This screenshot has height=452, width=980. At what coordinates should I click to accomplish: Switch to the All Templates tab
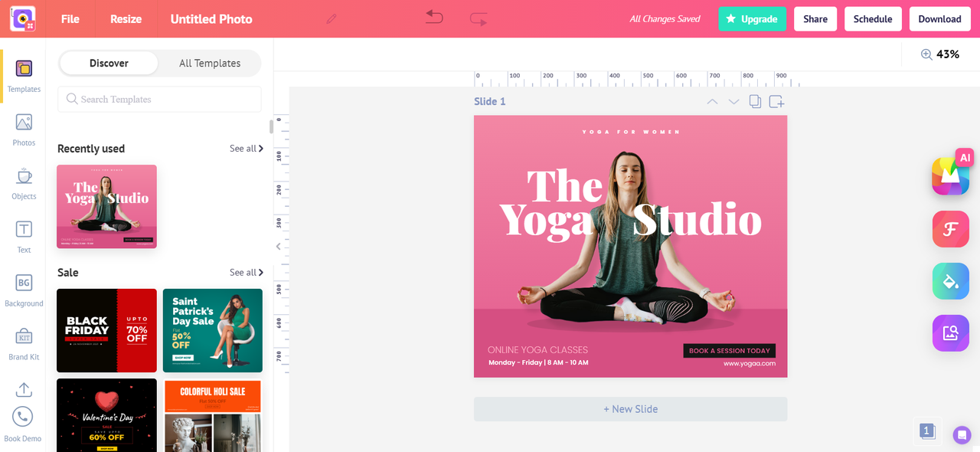[x=210, y=64]
